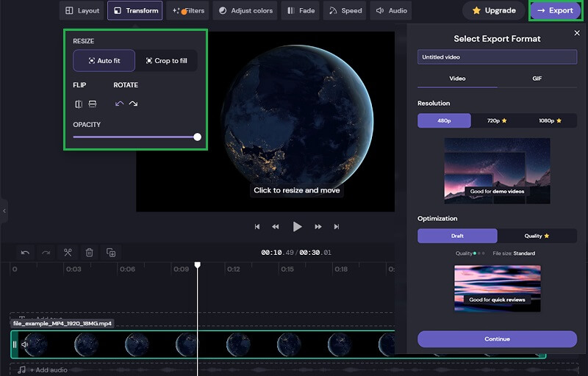Open the Layout tool
Image resolution: width=588 pixels, height=376 pixels.
[x=82, y=10]
